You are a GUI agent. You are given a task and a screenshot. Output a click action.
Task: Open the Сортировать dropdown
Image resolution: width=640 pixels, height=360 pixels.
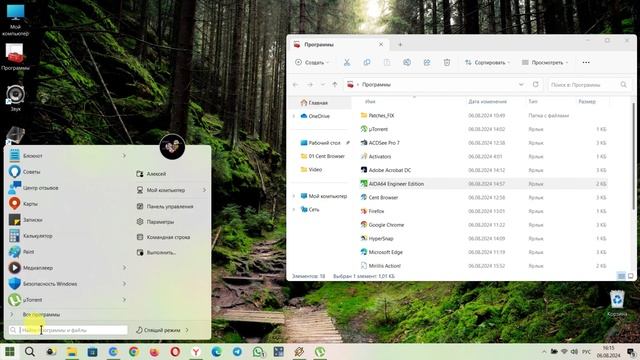[x=487, y=62]
